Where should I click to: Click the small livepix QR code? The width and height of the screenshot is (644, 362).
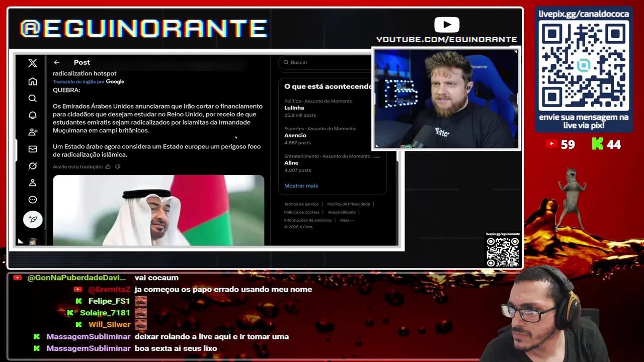pyautogui.click(x=503, y=252)
